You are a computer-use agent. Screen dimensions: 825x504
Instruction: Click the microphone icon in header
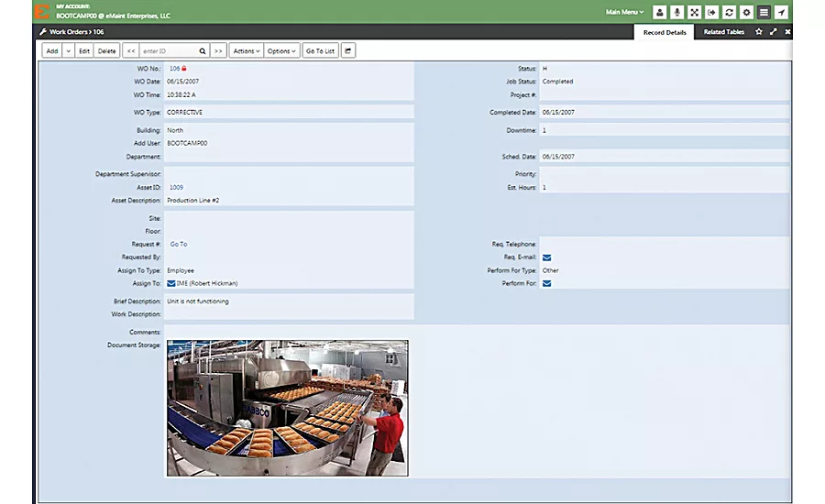[x=677, y=12]
